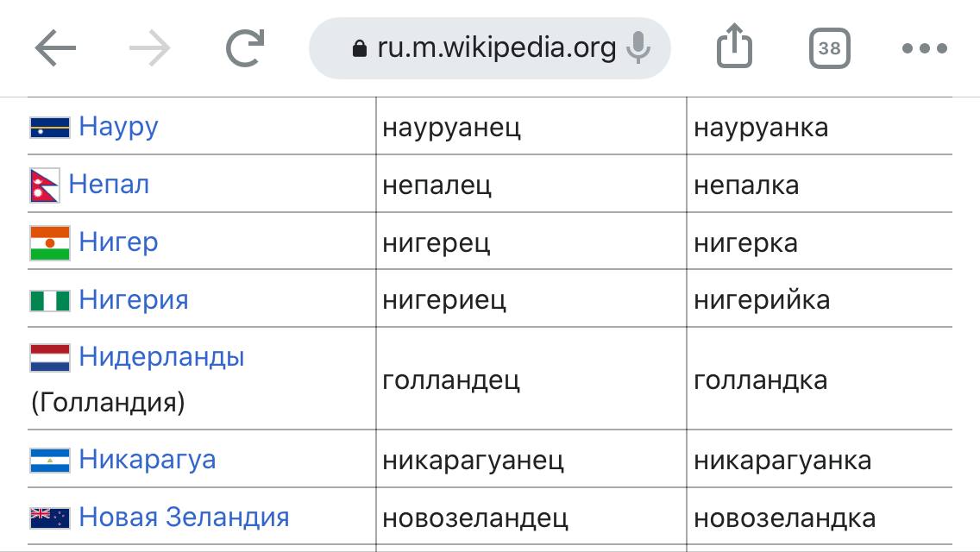Reload the page with refresh icon
The height and width of the screenshot is (552, 980).
point(245,48)
